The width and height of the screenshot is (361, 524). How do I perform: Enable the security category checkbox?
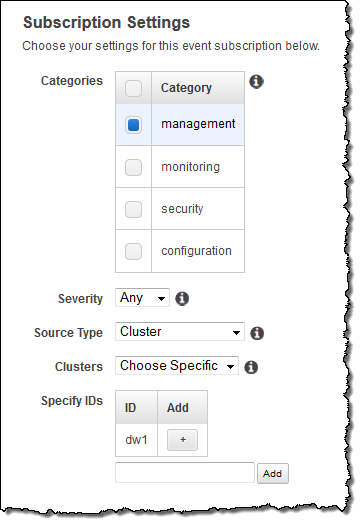coord(133,209)
